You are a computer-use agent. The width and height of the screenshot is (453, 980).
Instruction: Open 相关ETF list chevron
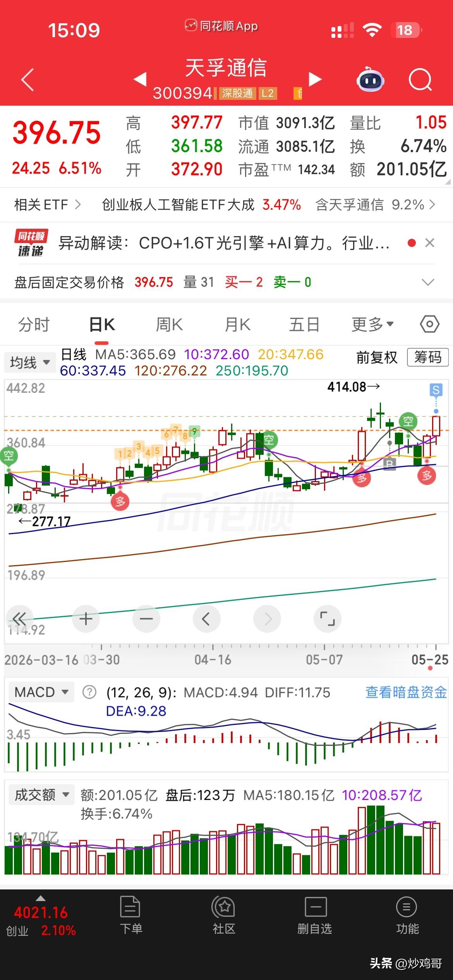coord(78,204)
